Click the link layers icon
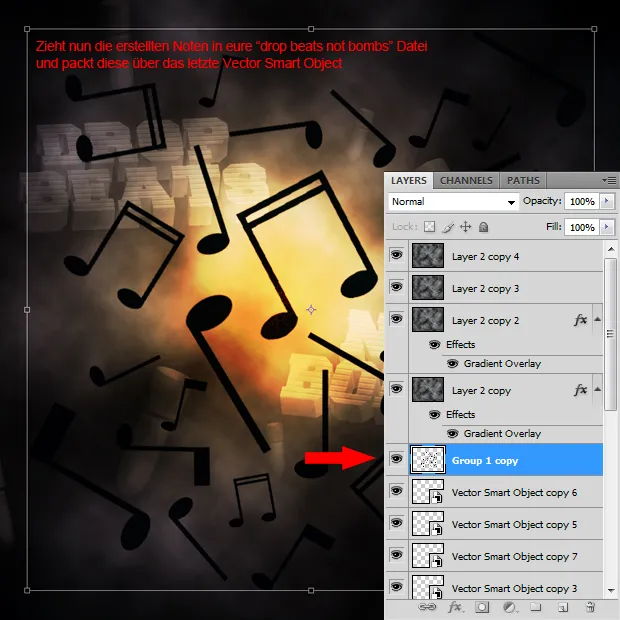This screenshot has width=620, height=620. coord(427,607)
